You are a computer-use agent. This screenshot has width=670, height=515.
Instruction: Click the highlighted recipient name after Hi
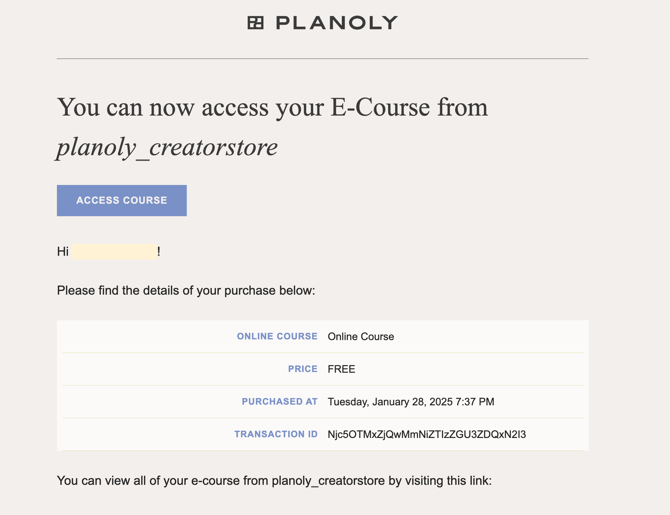pyautogui.click(x=114, y=251)
